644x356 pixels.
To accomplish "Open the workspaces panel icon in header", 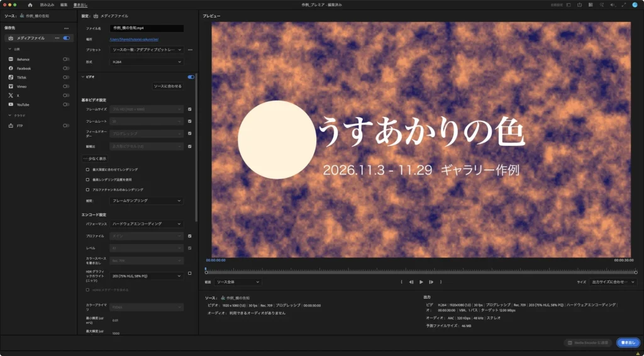I will tap(569, 5).
